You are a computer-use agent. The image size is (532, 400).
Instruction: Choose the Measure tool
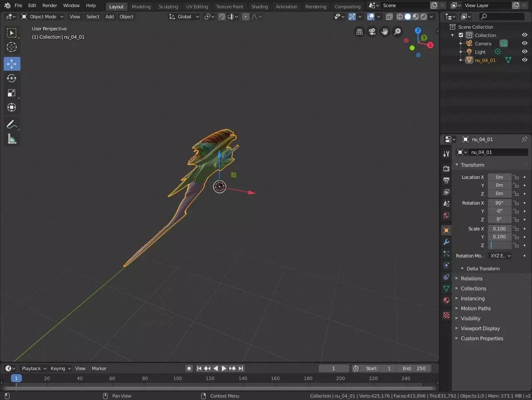(x=12, y=139)
